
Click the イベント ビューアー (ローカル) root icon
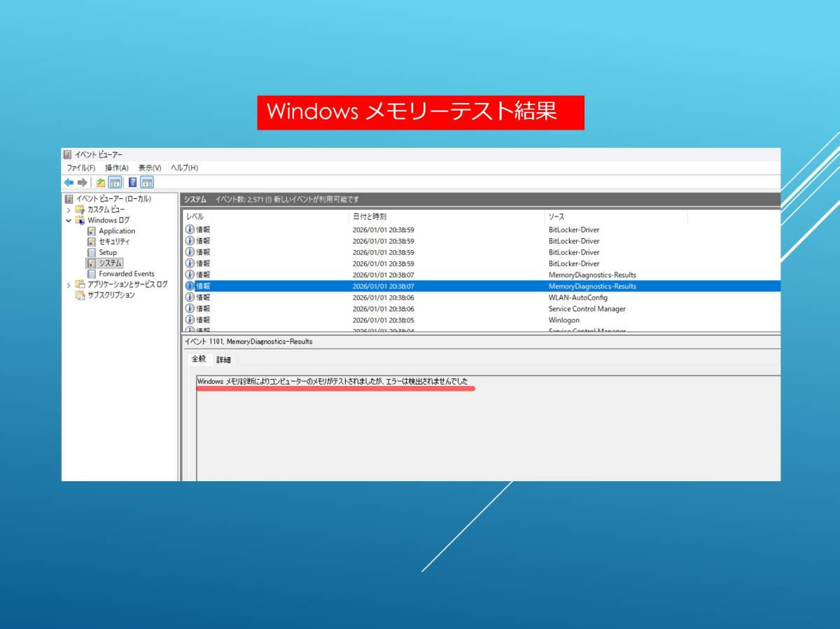click(x=68, y=199)
